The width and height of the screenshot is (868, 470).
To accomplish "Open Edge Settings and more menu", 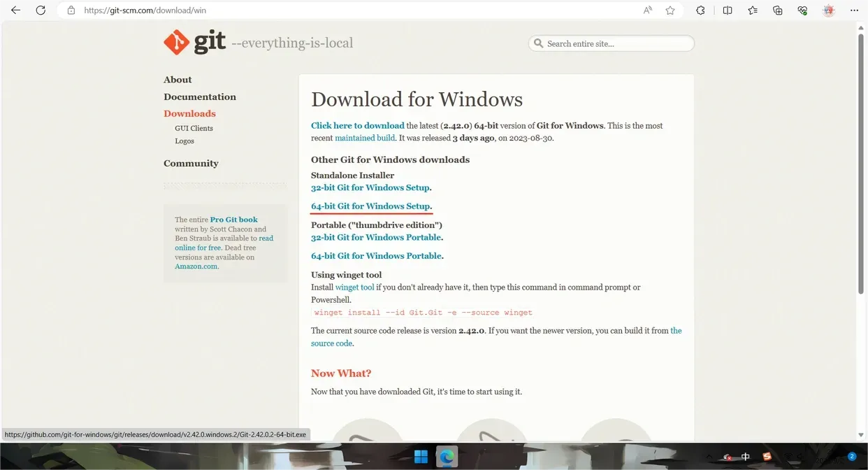I will pos(854,10).
